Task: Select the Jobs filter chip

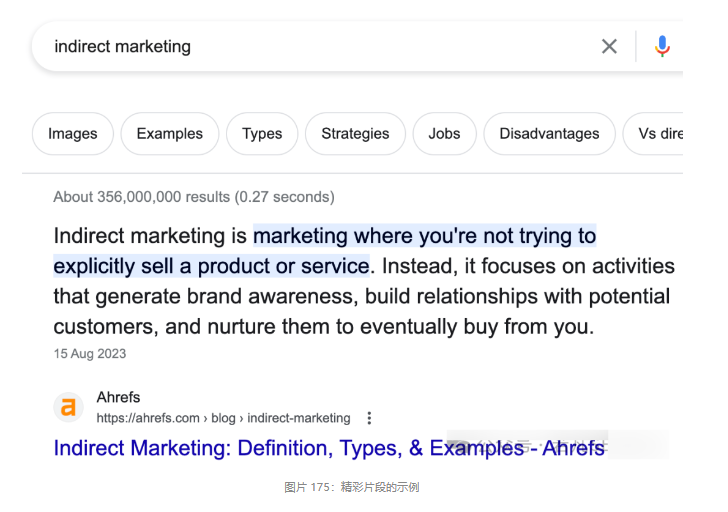Action: click(444, 134)
